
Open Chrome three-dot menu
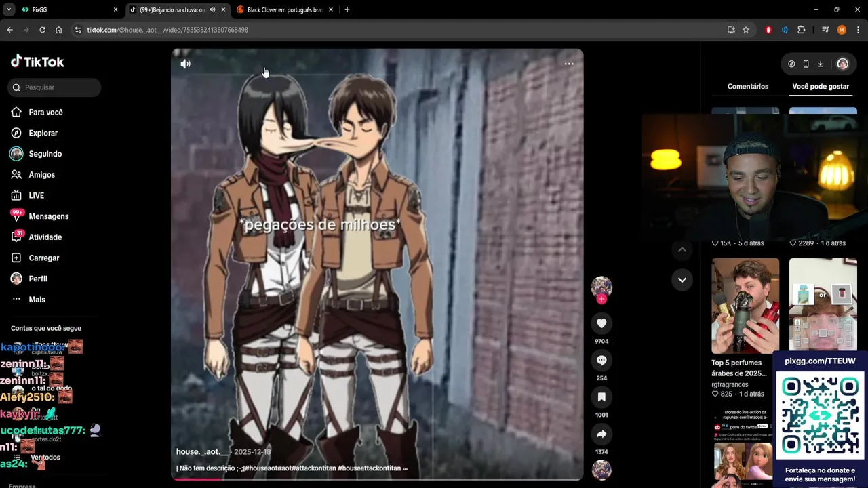tap(858, 30)
